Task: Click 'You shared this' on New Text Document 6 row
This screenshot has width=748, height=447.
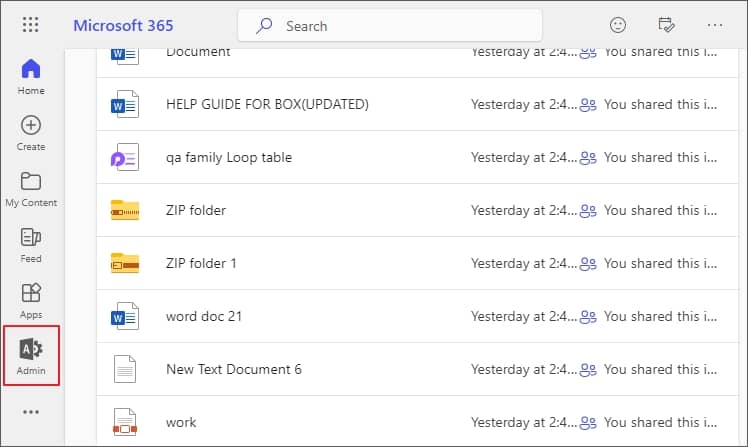Action: point(660,369)
